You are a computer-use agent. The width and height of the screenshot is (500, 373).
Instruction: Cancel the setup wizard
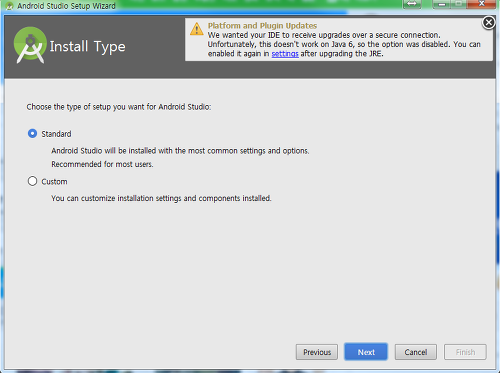point(416,352)
